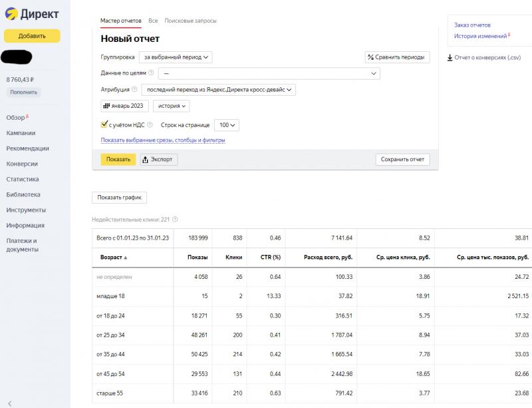Screen dimensions: 532x408
Task: Open Кампании in the sidebar menu
Action: coord(21,133)
